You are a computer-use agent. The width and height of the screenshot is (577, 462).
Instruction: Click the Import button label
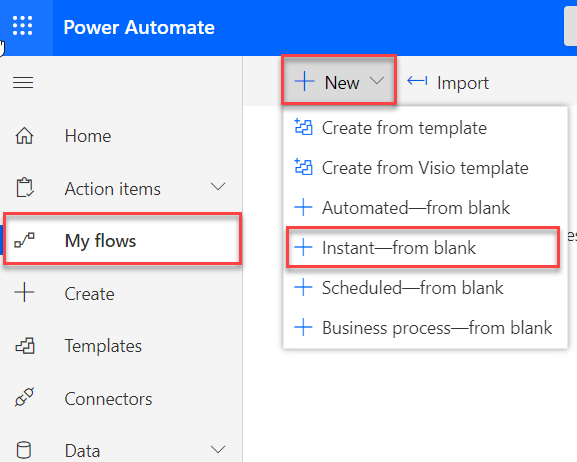[x=463, y=83]
